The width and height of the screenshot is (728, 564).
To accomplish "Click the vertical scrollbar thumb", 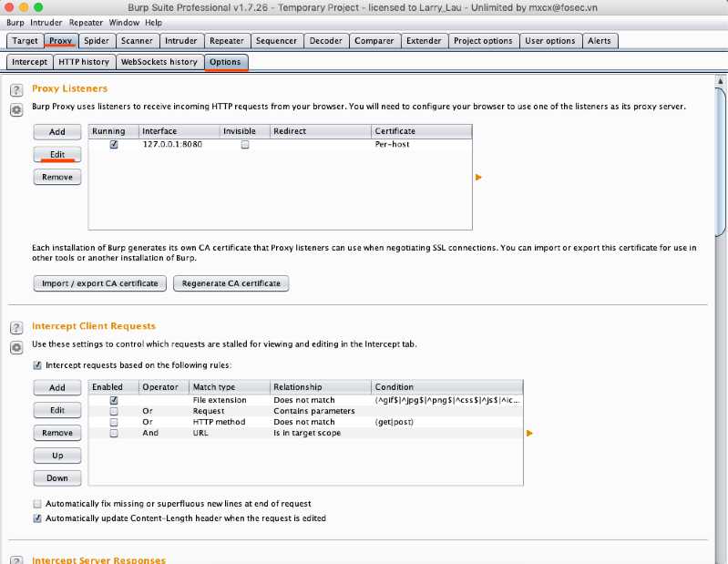I will [x=721, y=162].
